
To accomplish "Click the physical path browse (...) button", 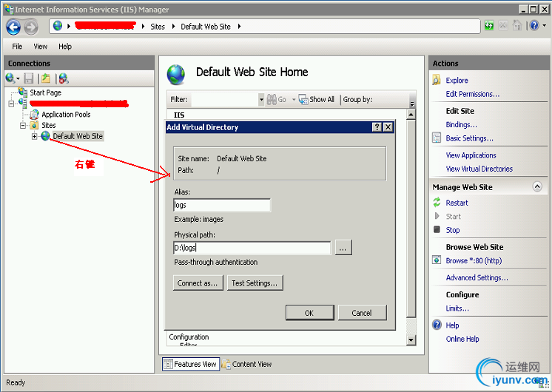I will pos(343,248).
